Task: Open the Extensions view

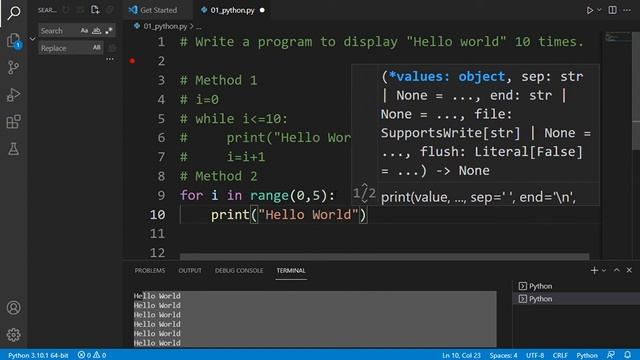Action: (x=13, y=122)
